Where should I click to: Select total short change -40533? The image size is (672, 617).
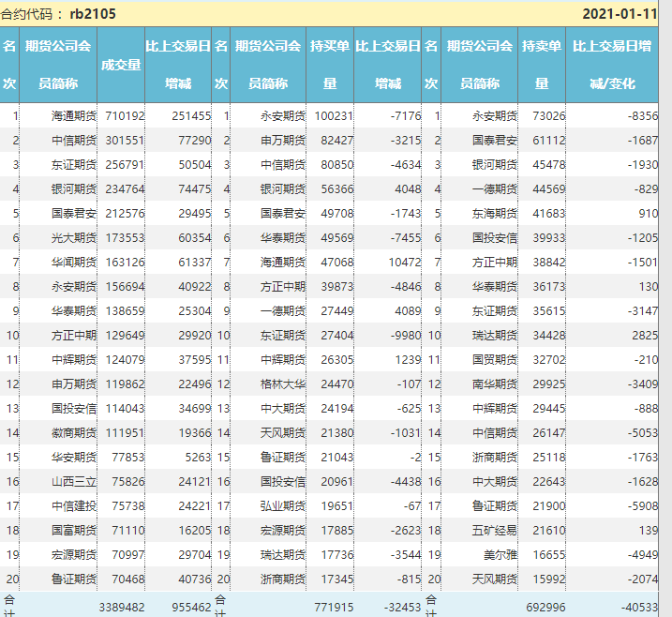pyautogui.click(x=639, y=608)
